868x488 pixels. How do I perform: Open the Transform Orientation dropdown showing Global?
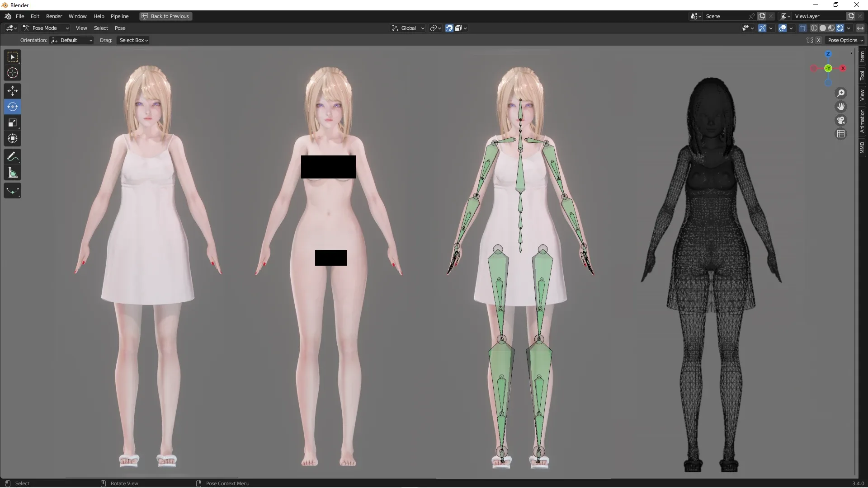[x=407, y=28]
